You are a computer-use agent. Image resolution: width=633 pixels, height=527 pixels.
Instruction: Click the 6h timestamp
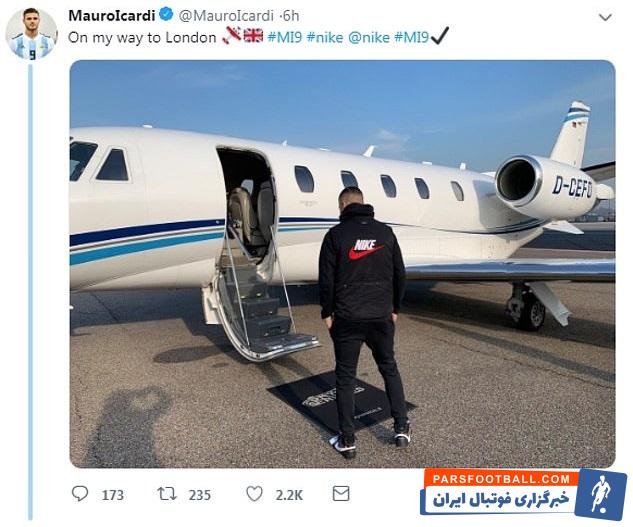291,16
